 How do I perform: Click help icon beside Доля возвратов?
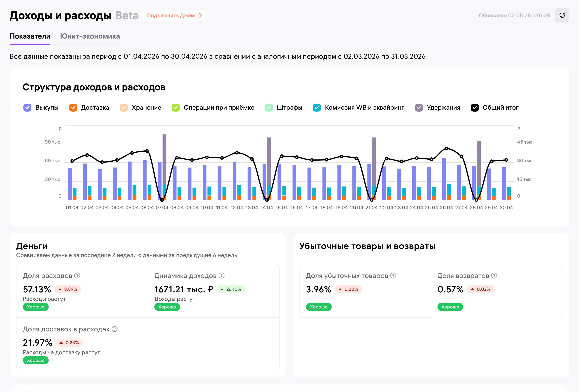tap(494, 276)
